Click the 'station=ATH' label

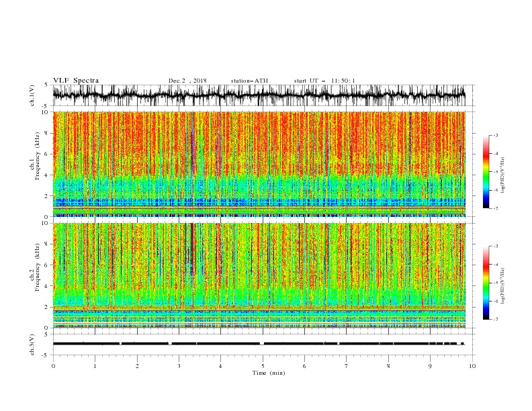(x=249, y=81)
